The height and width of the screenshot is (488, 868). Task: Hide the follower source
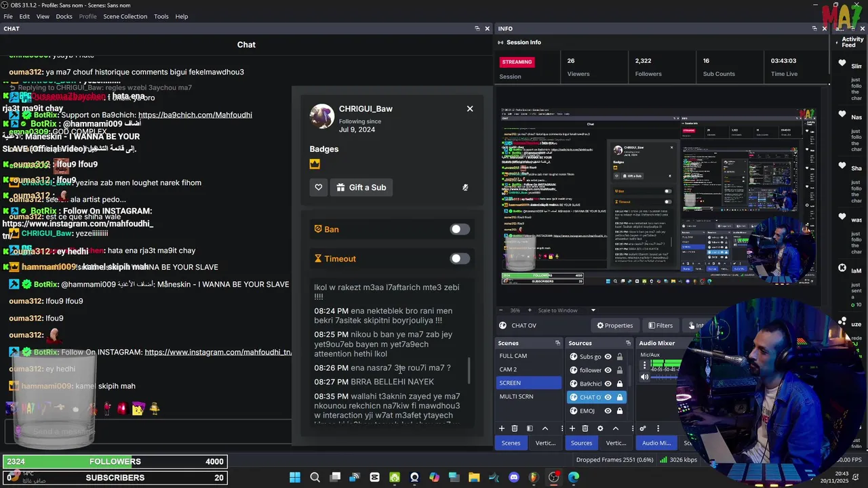click(x=608, y=370)
